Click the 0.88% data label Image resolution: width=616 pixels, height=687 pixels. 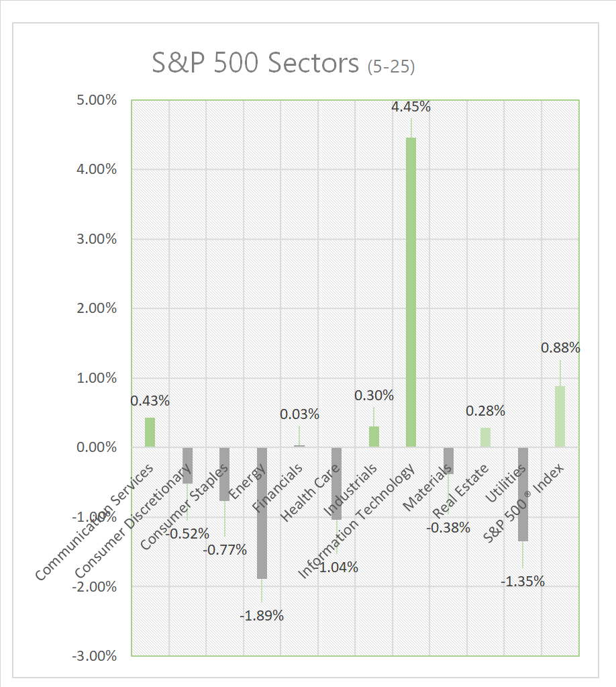coord(560,348)
